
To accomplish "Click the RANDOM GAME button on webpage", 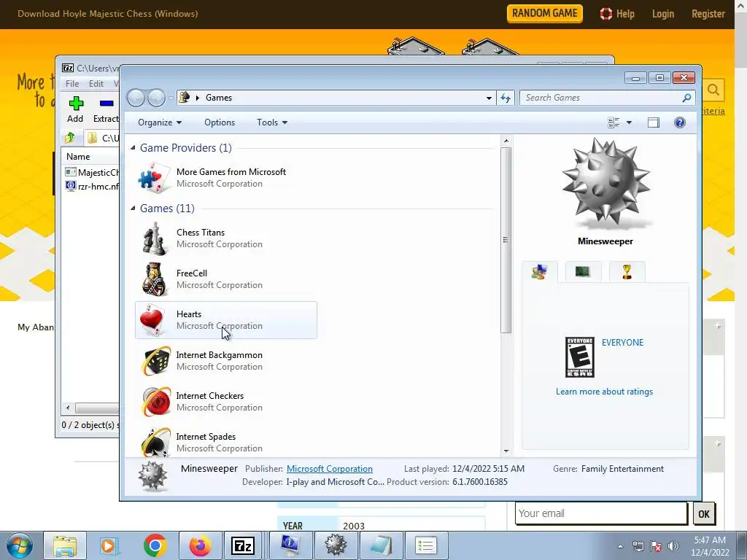I will [x=544, y=13].
